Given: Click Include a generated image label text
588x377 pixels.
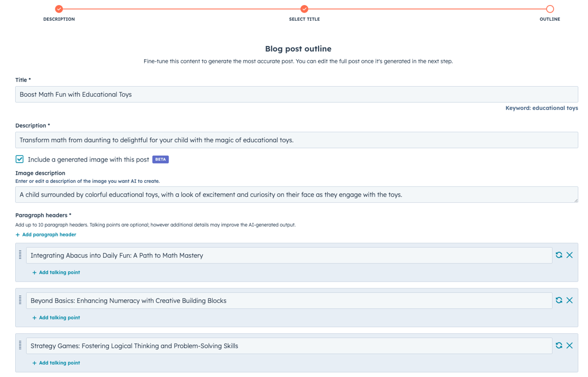Looking at the screenshot, I should 88,160.
